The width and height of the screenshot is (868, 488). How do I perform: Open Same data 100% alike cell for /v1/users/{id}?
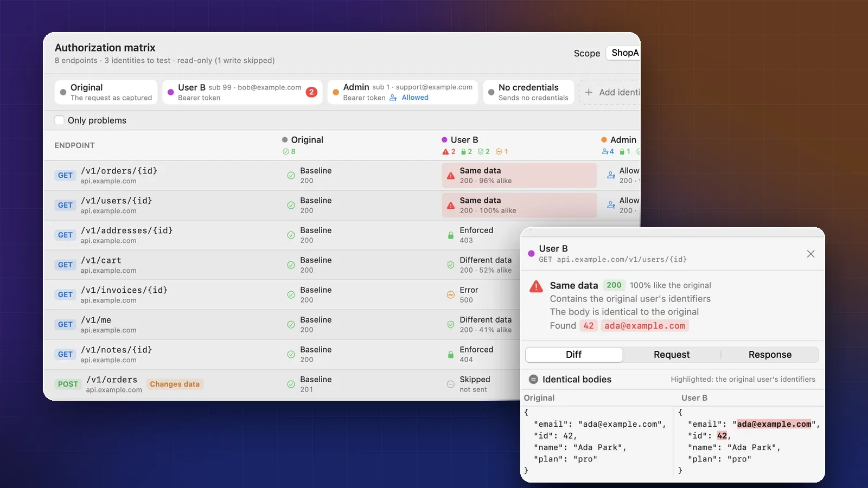[519, 206]
